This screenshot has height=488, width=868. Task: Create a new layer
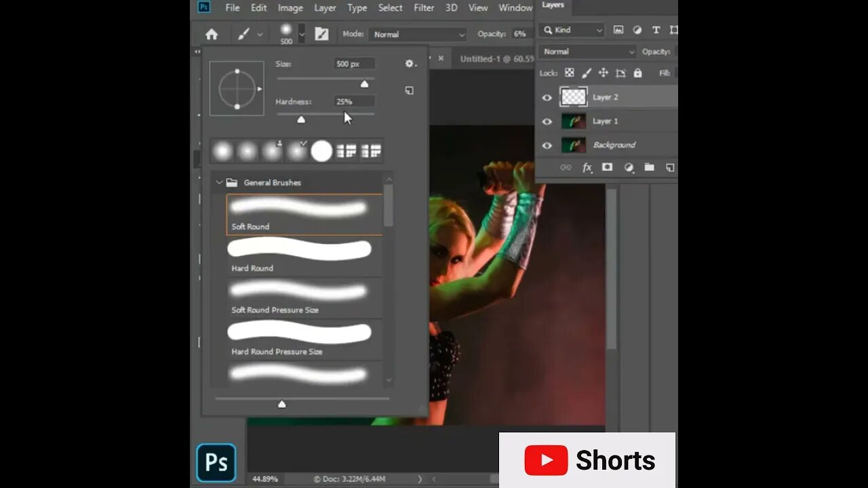click(x=670, y=167)
